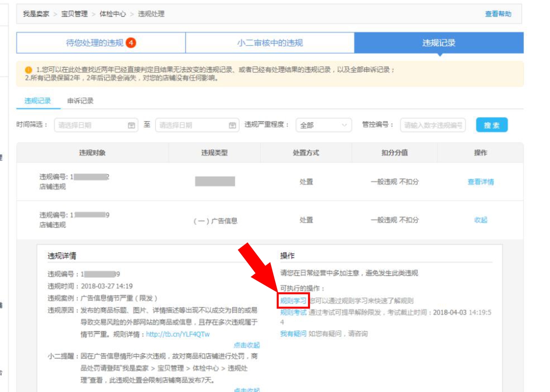
Task: Open the 违规严重程度 dropdown
Action: pos(323,126)
